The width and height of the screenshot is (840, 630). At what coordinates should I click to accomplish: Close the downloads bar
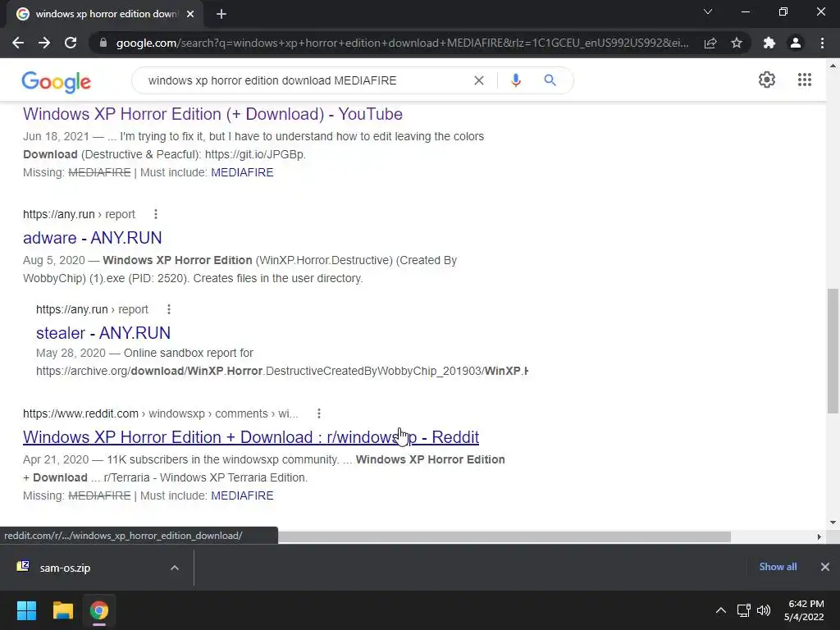click(825, 567)
